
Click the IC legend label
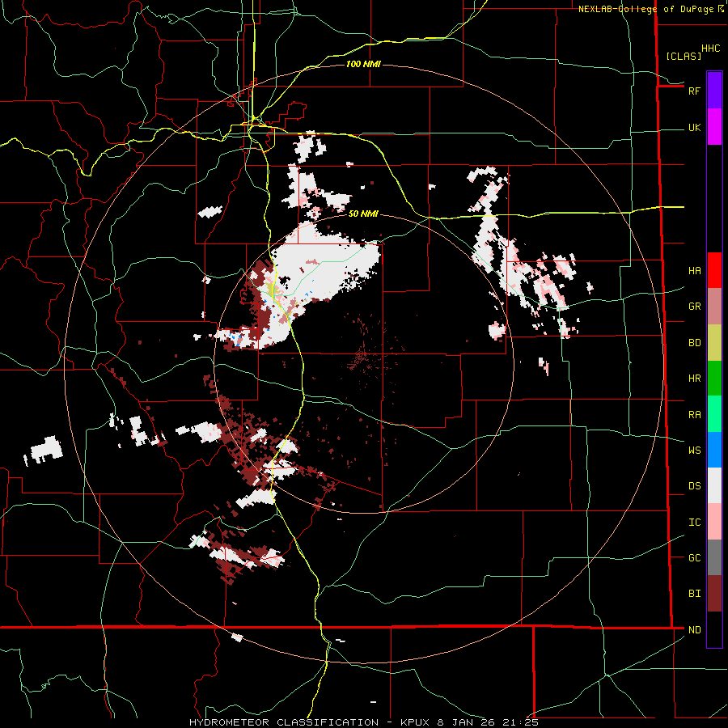click(694, 523)
